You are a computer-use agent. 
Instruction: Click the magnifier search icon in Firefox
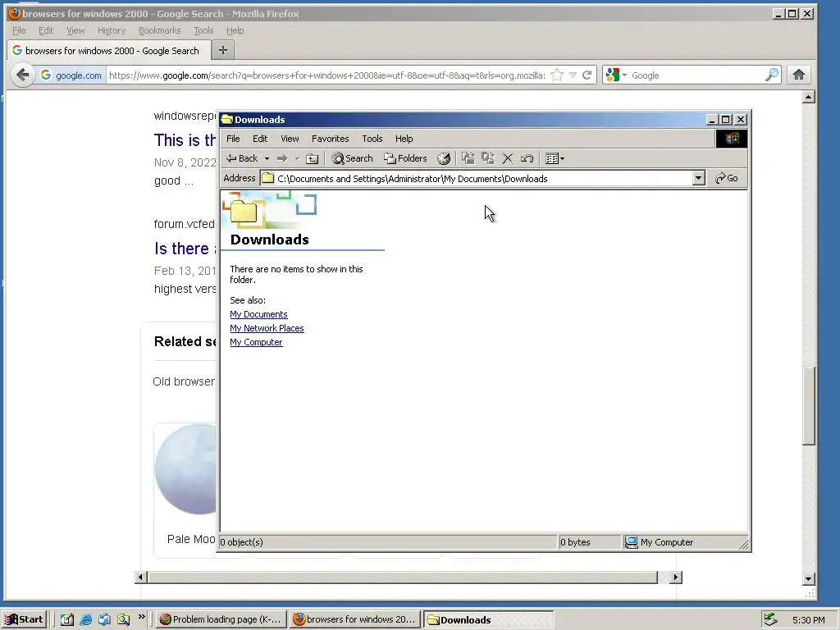(772, 75)
